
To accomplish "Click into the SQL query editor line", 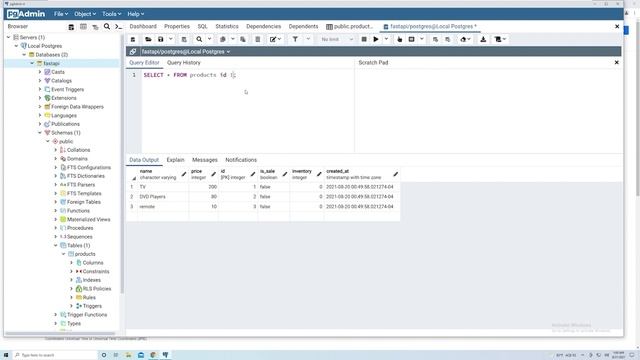I will (248, 75).
